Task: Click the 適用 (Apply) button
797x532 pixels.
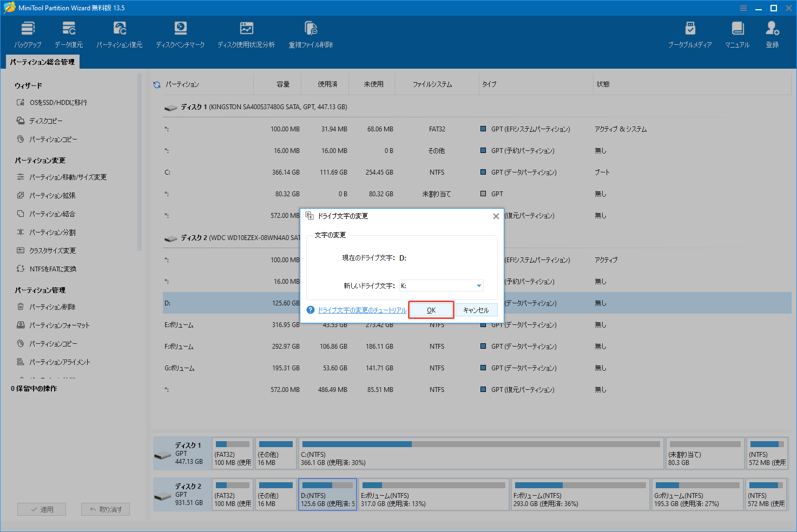Action: pyautogui.click(x=42, y=509)
